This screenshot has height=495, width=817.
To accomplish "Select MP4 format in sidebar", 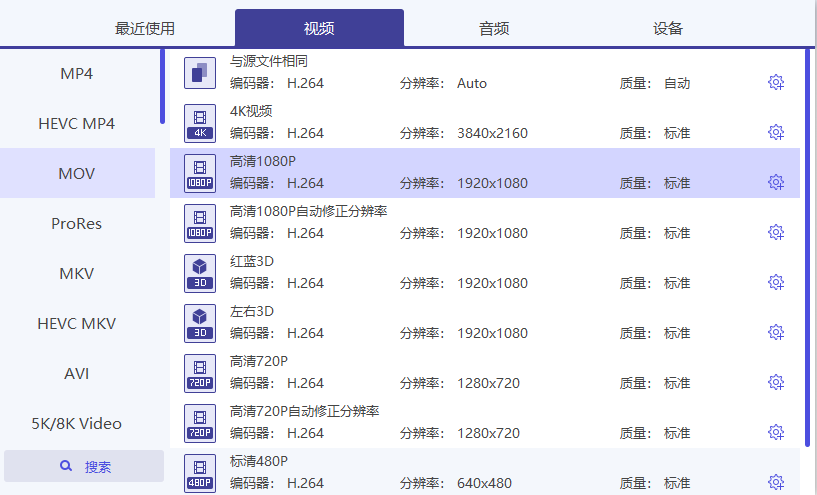I will click(77, 73).
